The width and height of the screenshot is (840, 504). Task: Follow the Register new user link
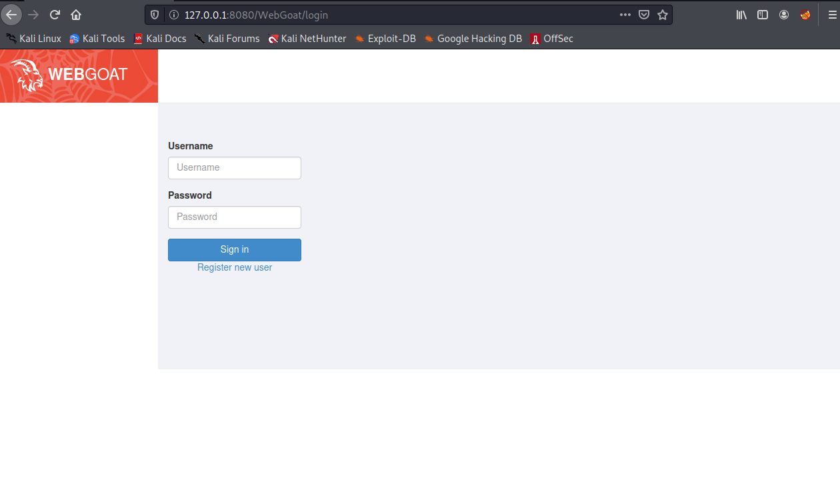pos(235,267)
